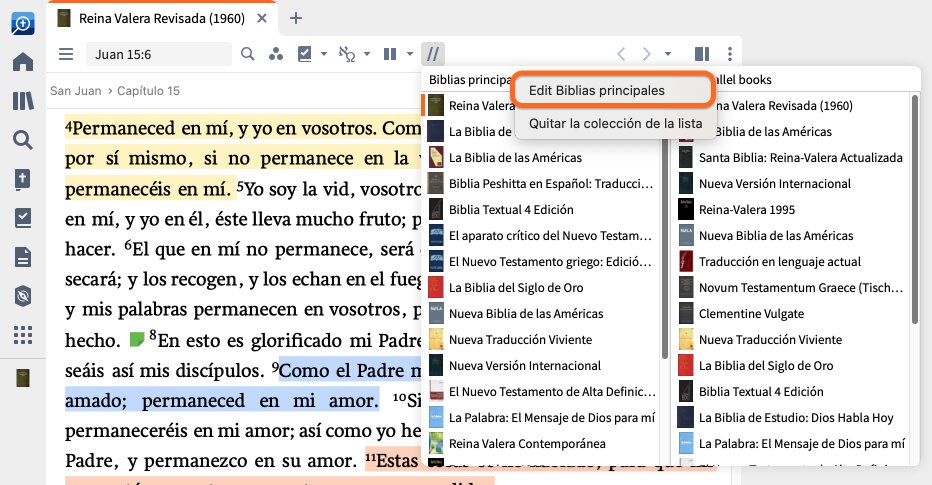Image resolution: width=932 pixels, height=485 pixels.
Task: Click the interlinear tool icon
Action: [347, 54]
